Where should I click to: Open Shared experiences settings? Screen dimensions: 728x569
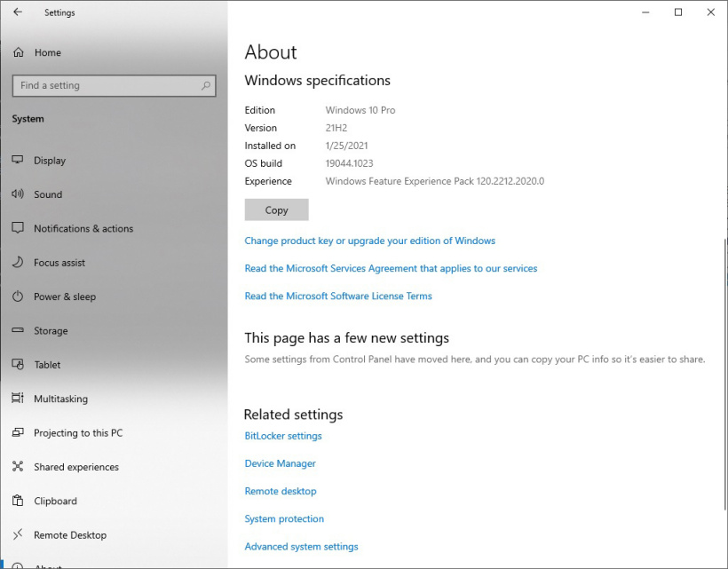coord(78,467)
